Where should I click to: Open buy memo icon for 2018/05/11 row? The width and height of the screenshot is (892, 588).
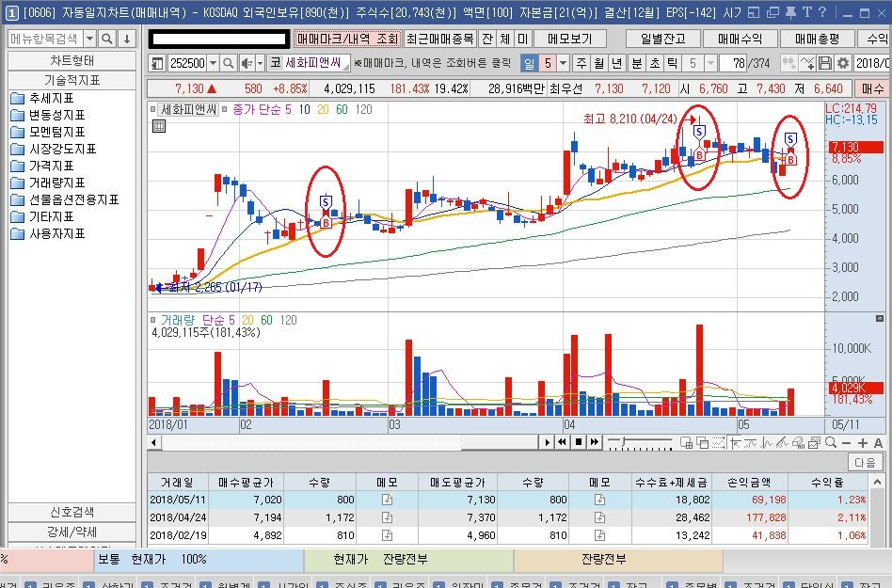coord(387,500)
